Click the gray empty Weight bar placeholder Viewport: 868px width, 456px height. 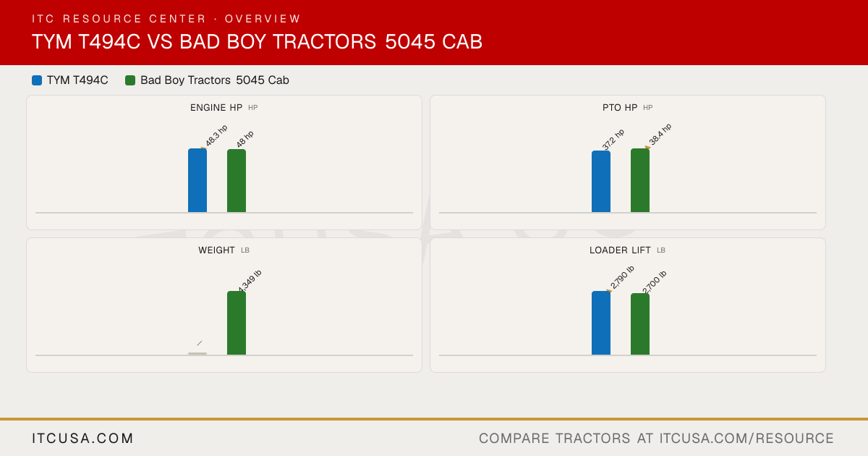tap(197, 353)
